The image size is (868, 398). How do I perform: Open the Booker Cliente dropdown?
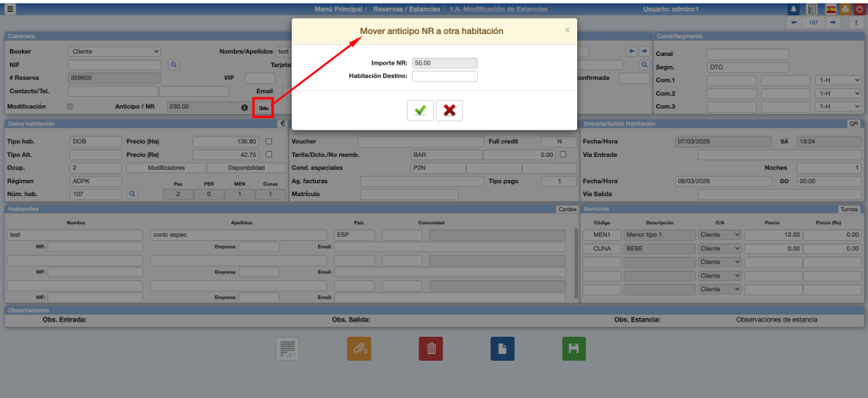point(114,52)
